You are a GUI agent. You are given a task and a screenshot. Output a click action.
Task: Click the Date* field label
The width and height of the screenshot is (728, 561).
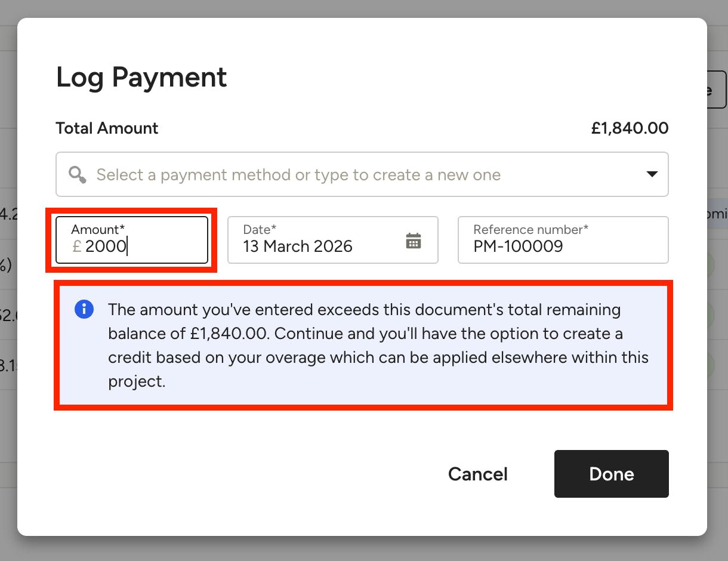click(x=260, y=229)
